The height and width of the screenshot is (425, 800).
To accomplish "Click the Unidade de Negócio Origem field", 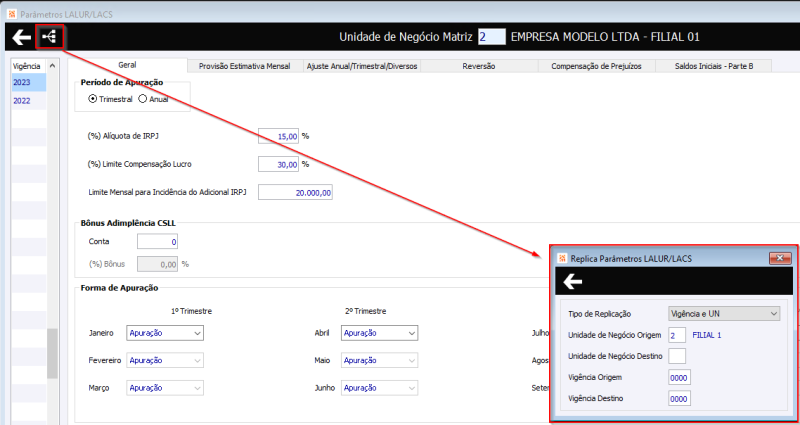I will tap(677, 335).
